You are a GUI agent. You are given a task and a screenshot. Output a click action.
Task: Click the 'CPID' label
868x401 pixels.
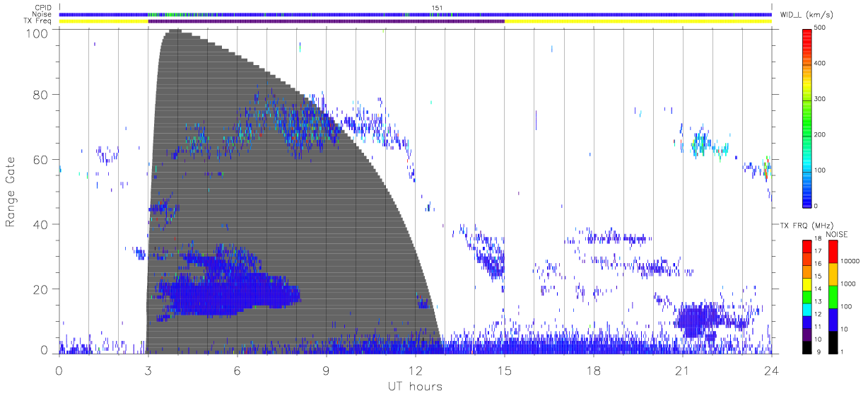44,8
